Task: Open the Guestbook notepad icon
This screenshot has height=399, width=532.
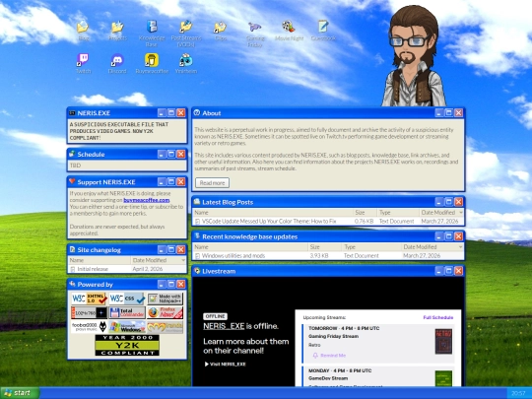Action: [323, 27]
